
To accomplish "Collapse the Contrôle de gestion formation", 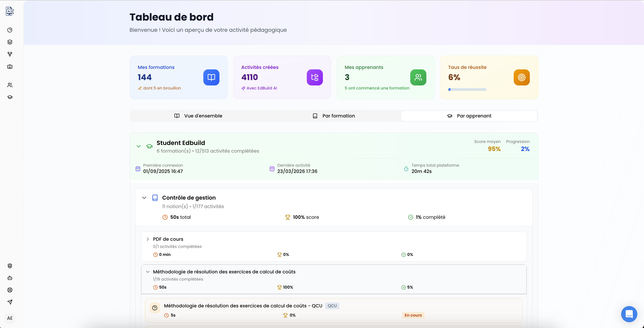I will point(144,198).
